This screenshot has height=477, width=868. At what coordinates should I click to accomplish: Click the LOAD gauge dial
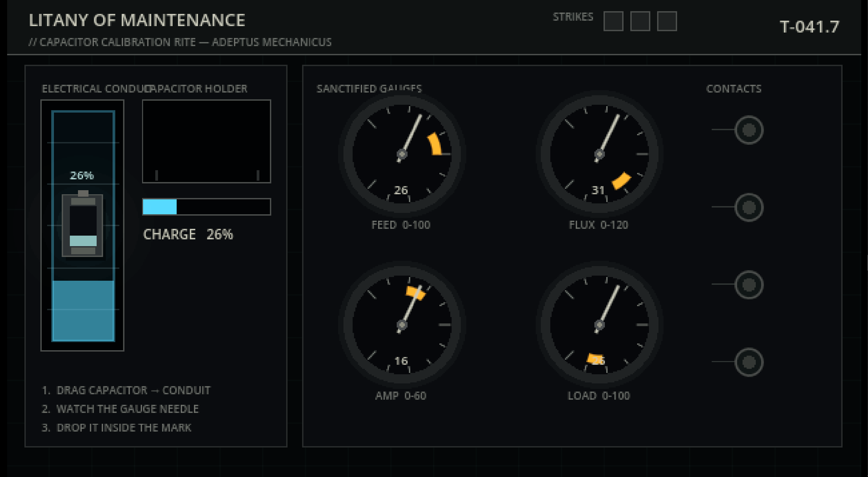[599, 325]
